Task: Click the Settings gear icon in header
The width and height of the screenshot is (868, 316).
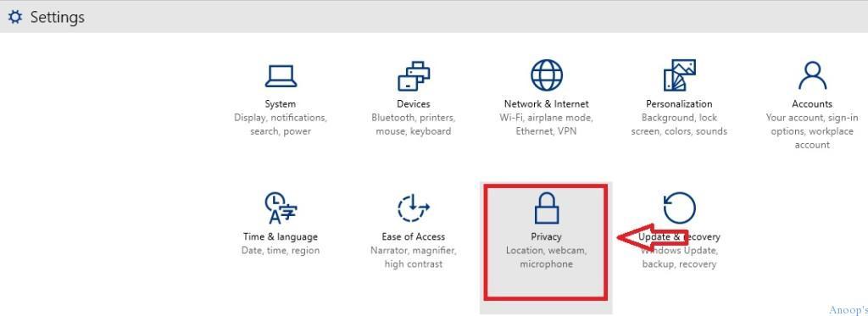Action: pyautogui.click(x=15, y=17)
